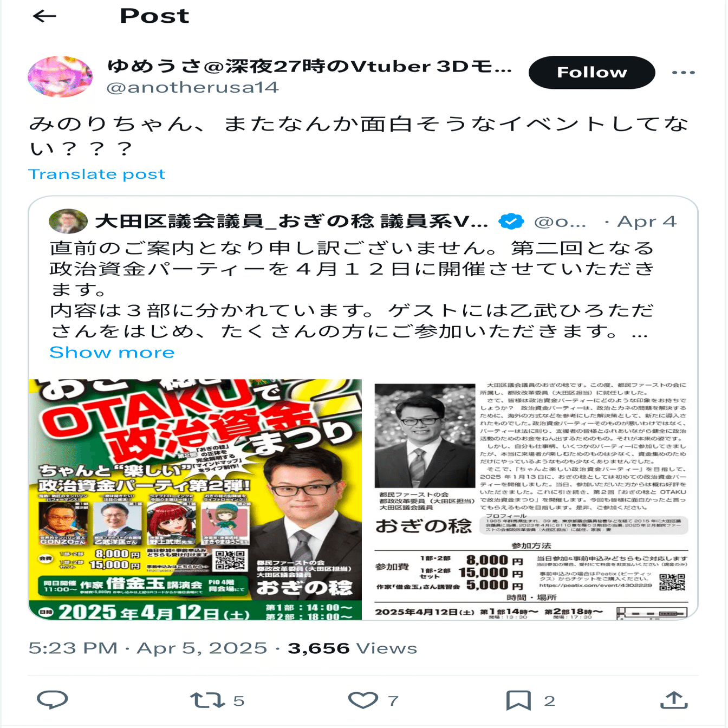This screenshot has height=728, width=728.
Task: Open the three-dot more options menu
Action: point(683,73)
